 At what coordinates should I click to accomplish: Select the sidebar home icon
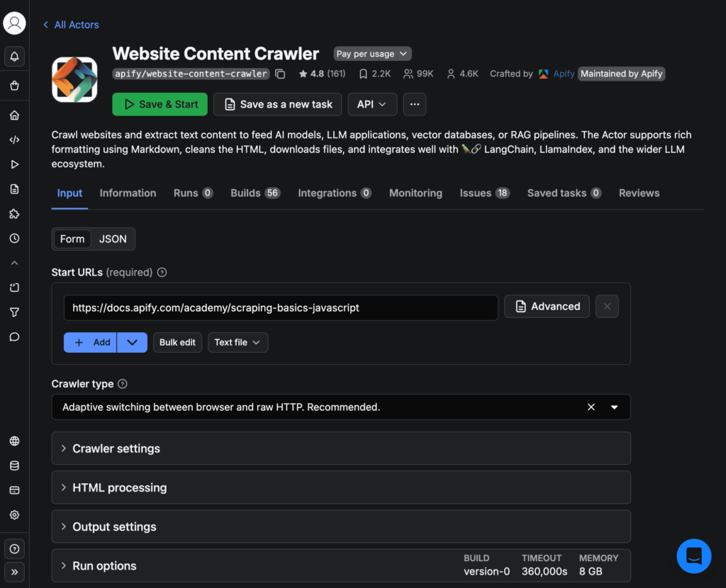[14, 115]
